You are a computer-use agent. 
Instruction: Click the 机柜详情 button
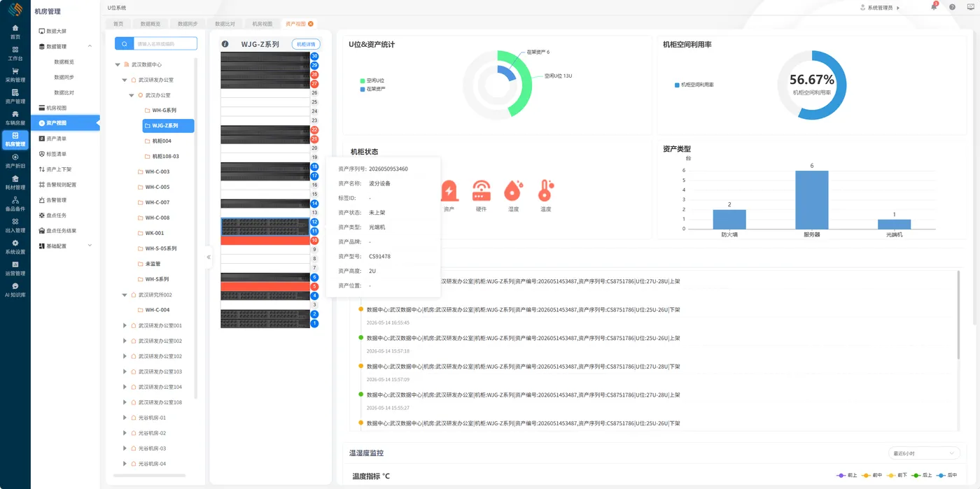coord(306,44)
